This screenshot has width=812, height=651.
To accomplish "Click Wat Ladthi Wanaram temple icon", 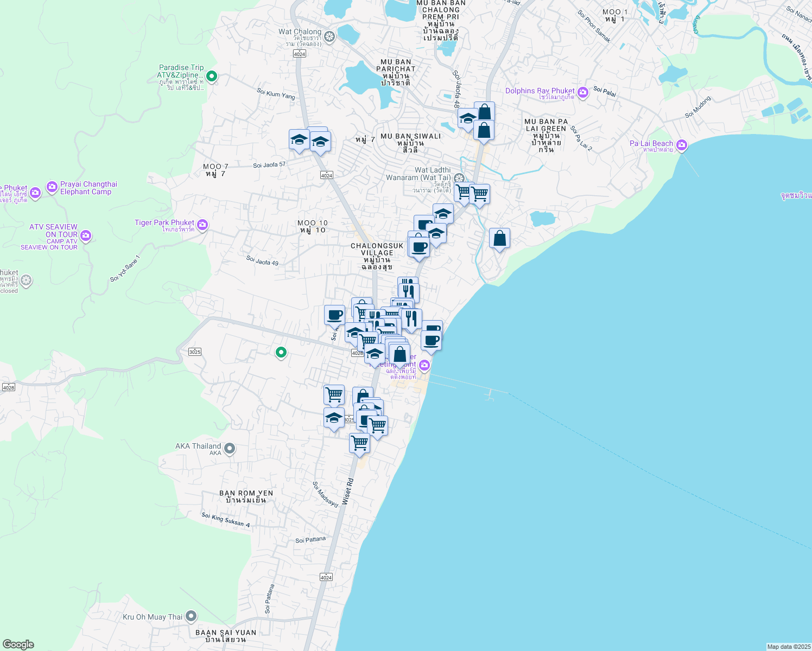I will tap(459, 178).
